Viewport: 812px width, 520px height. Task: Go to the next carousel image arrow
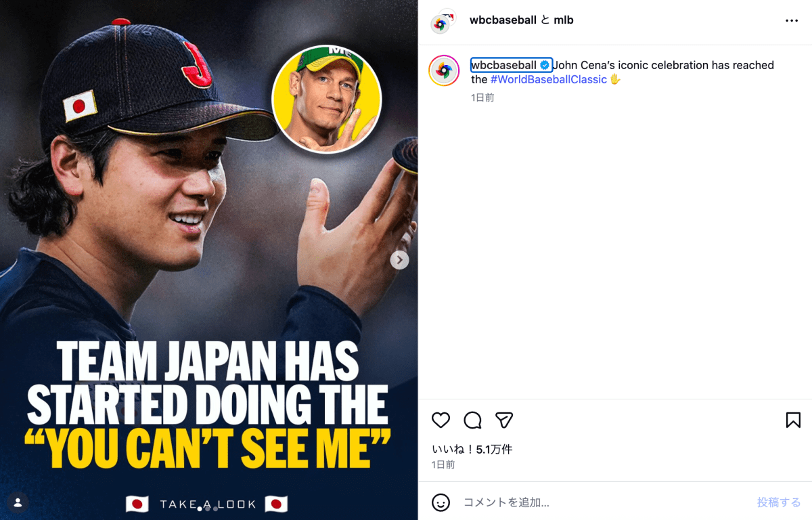pos(400,260)
